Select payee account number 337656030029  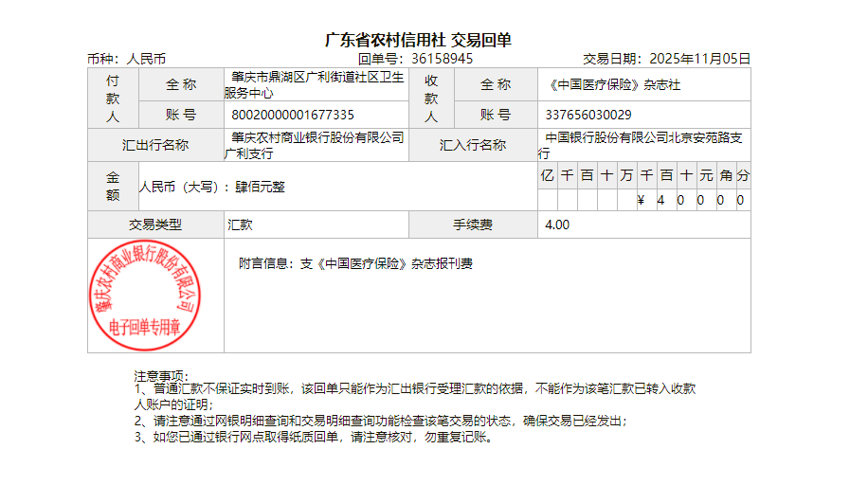coord(588,115)
